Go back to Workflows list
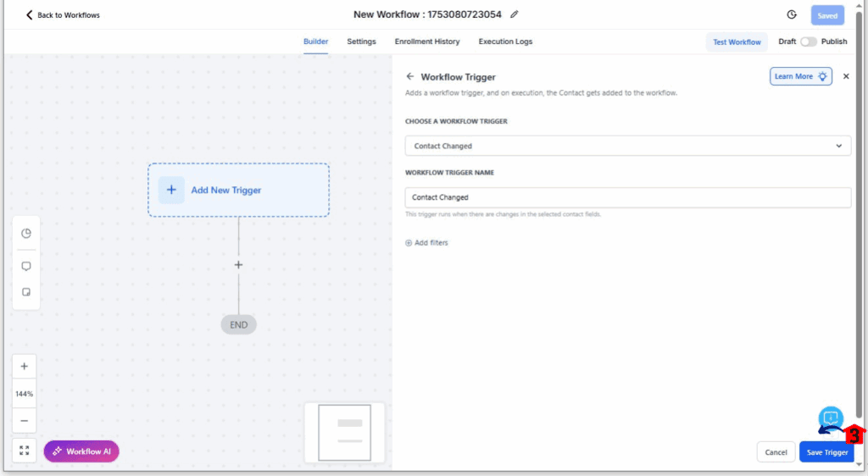The image size is (868, 476). tap(63, 15)
